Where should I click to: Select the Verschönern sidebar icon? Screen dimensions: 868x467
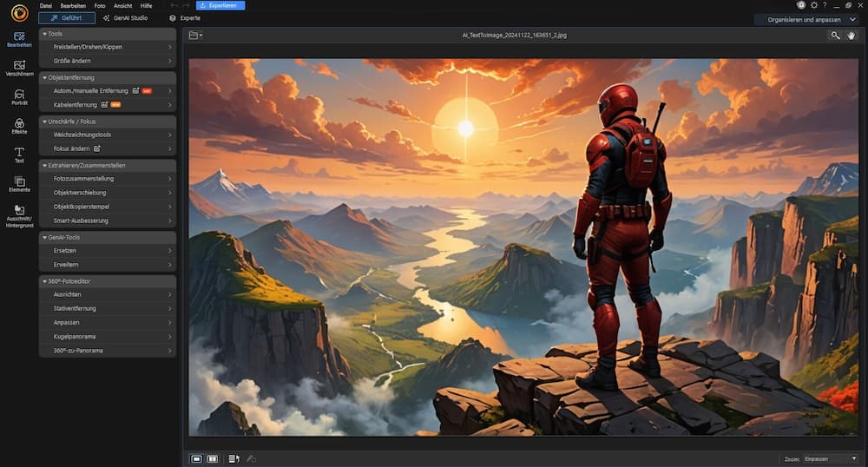point(19,68)
